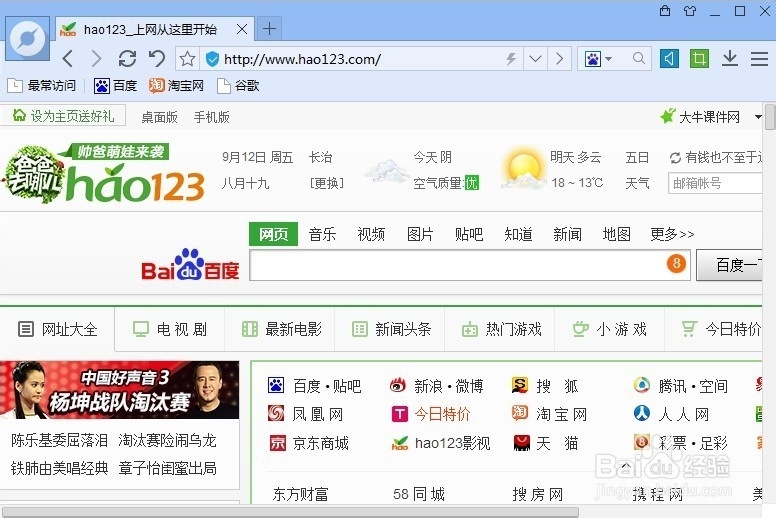Click the blue security shield icon

tap(212, 59)
